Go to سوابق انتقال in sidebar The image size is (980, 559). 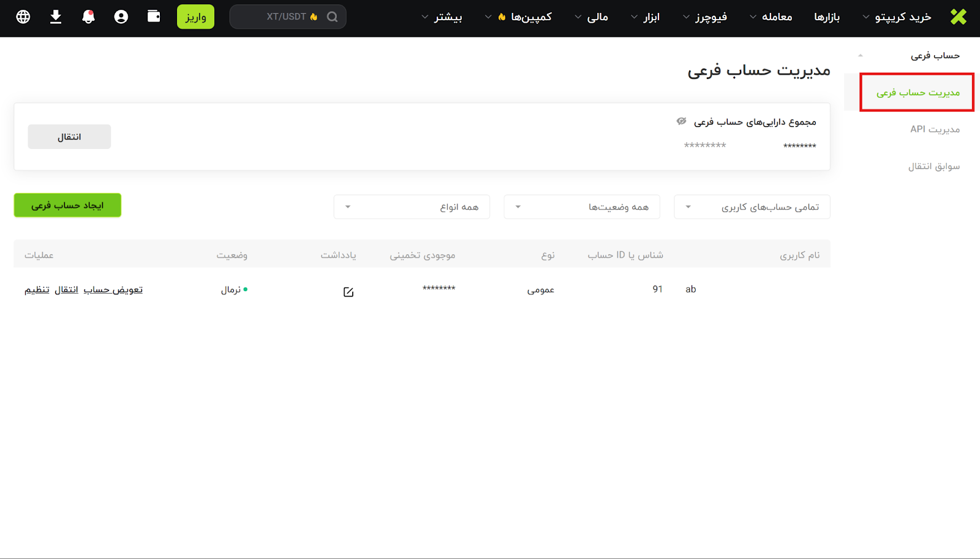(933, 166)
